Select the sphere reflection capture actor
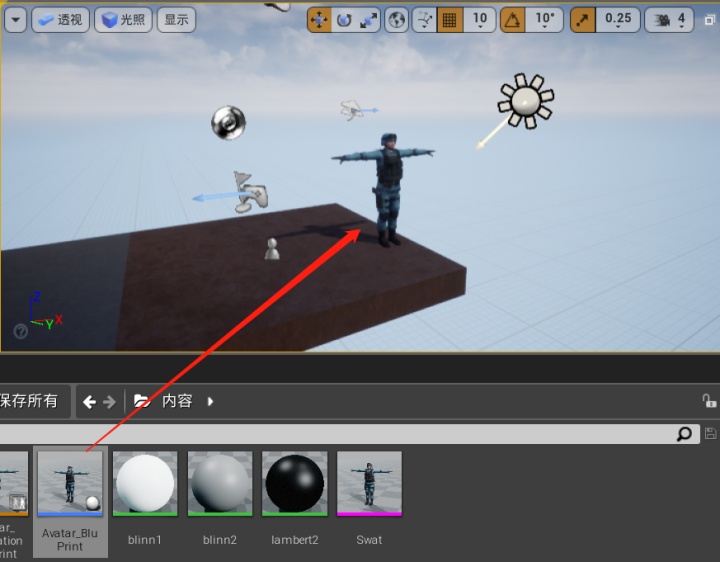This screenshot has height=562, width=720. coord(228,123)
